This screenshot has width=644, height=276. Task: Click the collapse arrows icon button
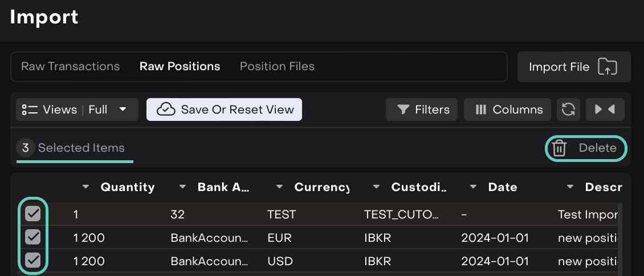(x=605, y=109)
